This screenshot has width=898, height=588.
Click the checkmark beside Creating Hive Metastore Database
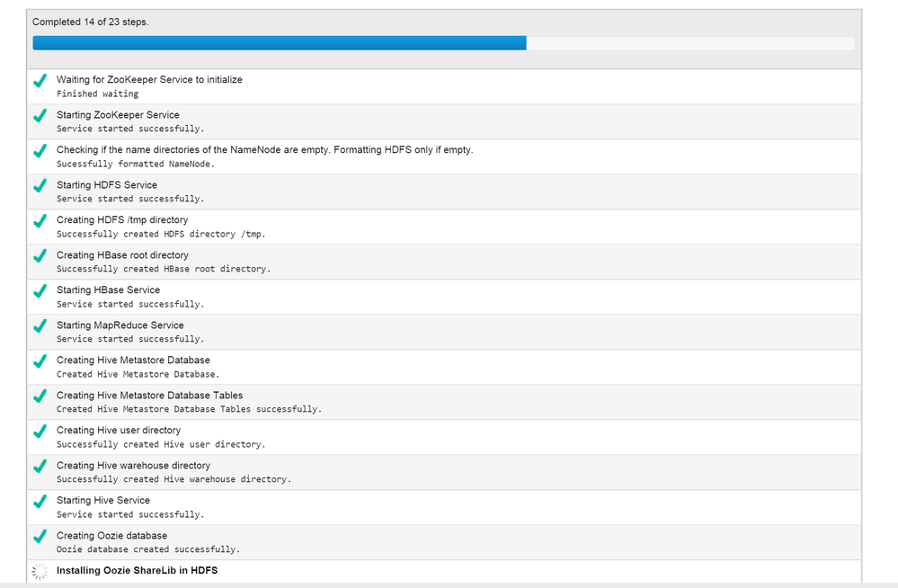40,361
